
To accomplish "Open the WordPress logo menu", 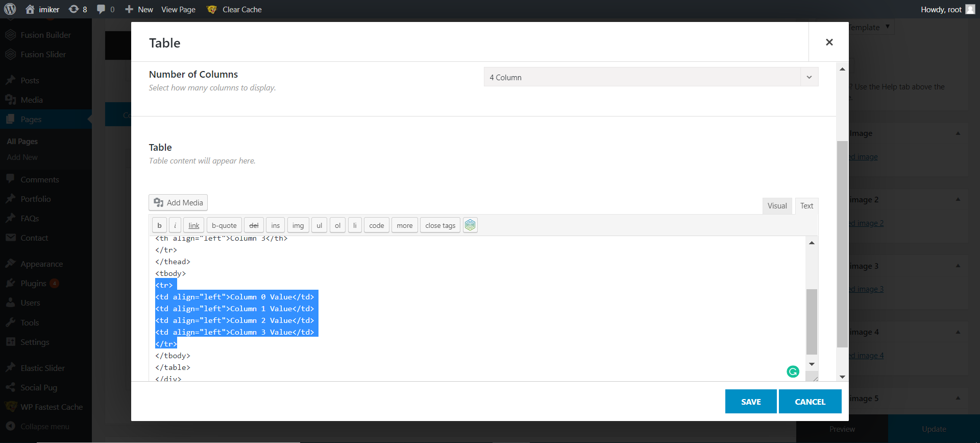I will tap(10, 9).
